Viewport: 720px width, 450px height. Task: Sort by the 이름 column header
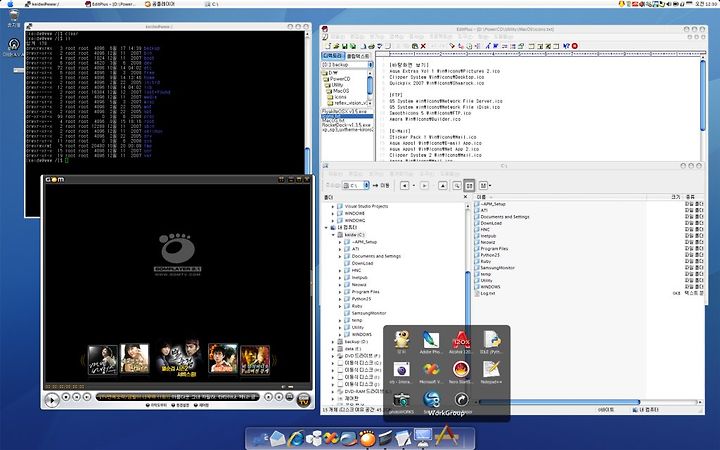pyautogui.click(x=560, y=197)
